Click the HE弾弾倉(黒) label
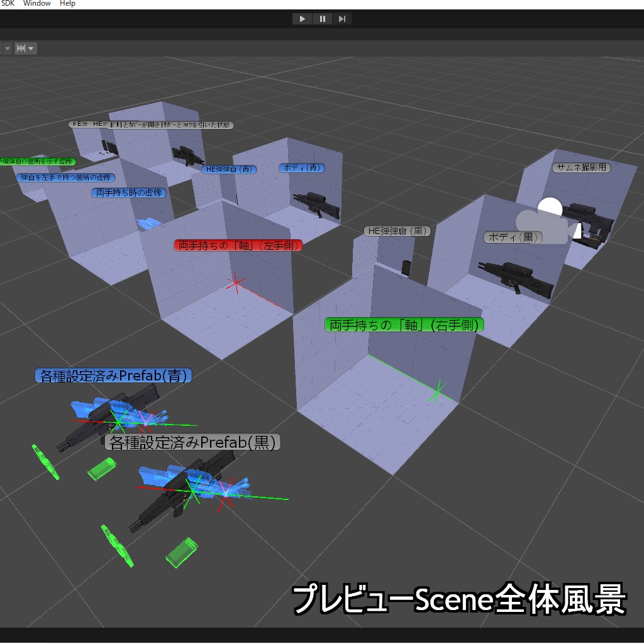The image size is (644, 644). point(399,230)
